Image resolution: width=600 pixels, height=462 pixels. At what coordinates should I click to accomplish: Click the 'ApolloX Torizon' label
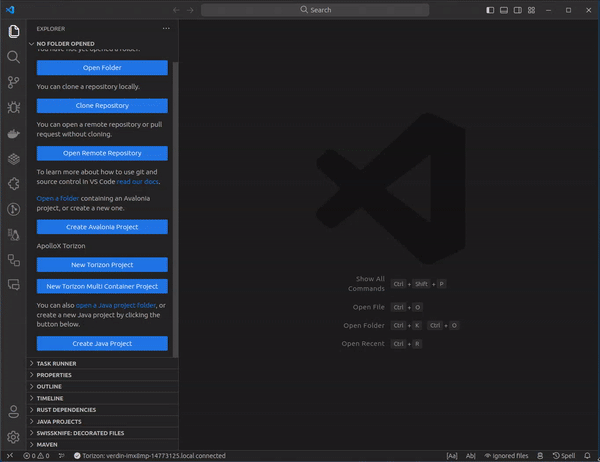[61, 246]
